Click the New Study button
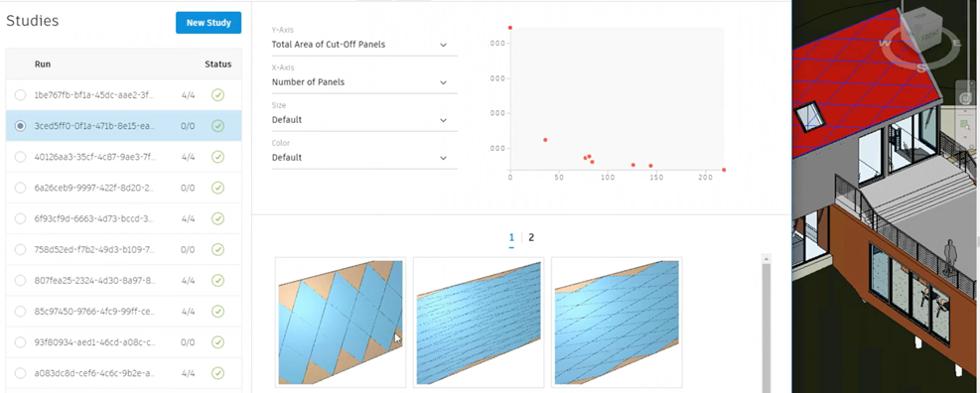980x393 pixels. [209, 23]
